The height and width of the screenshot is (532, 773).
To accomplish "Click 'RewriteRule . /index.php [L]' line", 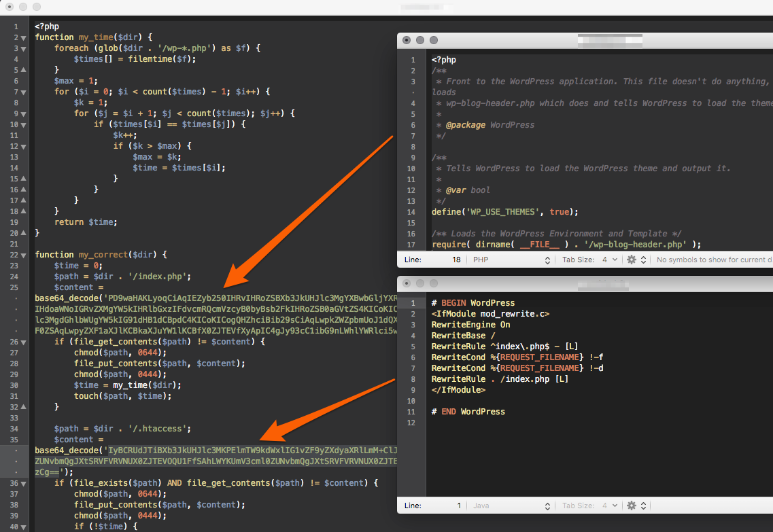I will tap(500, 379).
